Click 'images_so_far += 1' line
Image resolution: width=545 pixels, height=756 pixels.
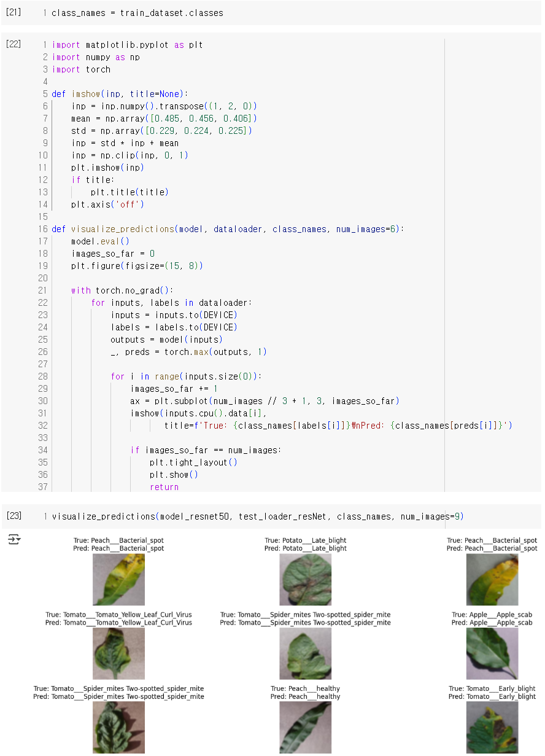click(x=174, y=389)
